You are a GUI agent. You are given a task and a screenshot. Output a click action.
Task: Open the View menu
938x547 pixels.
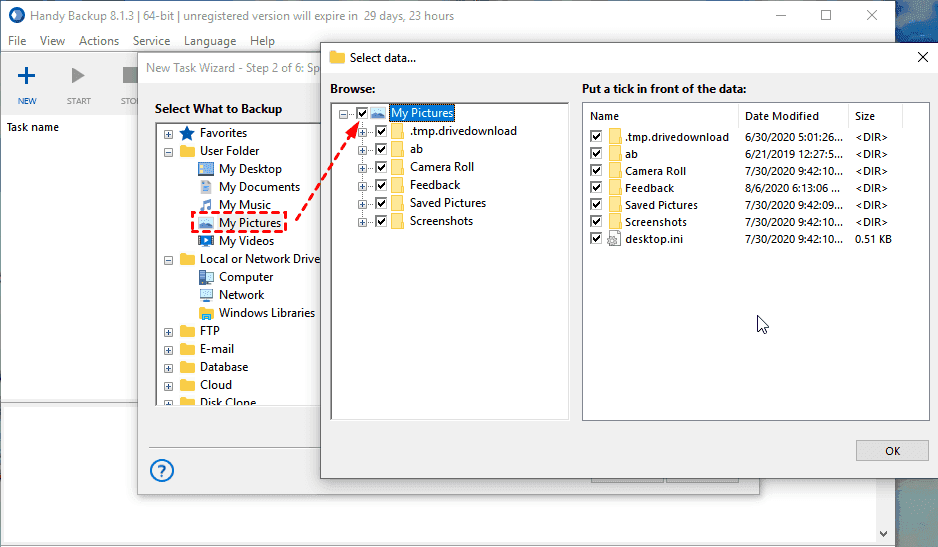click(52, 41)
